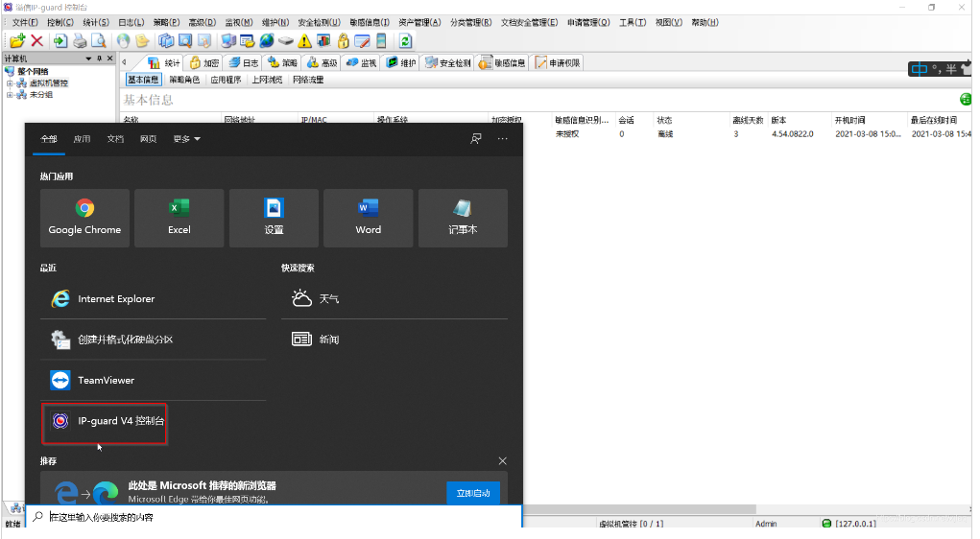Click the left scroll arrow before 统计 tab

coord(125,62)
